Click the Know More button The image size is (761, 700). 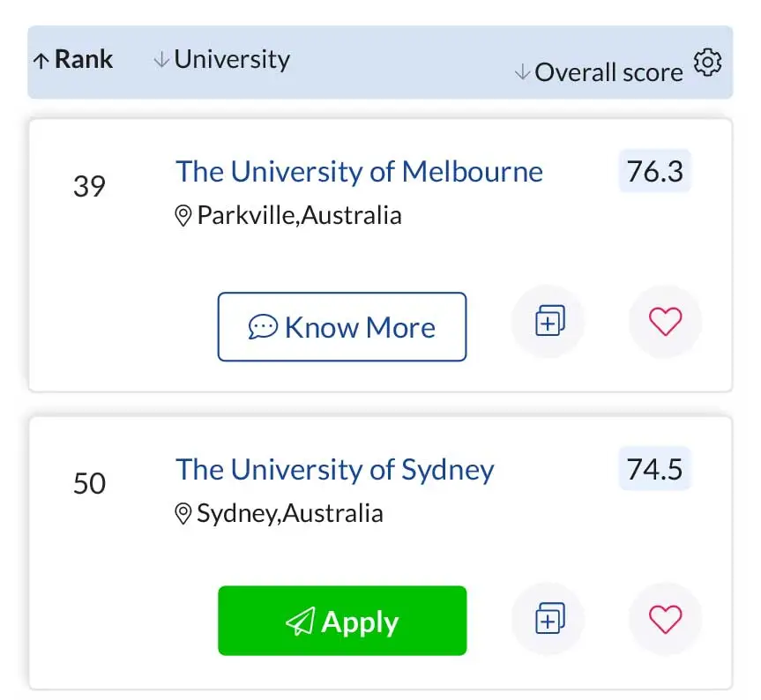click(342, 326)
